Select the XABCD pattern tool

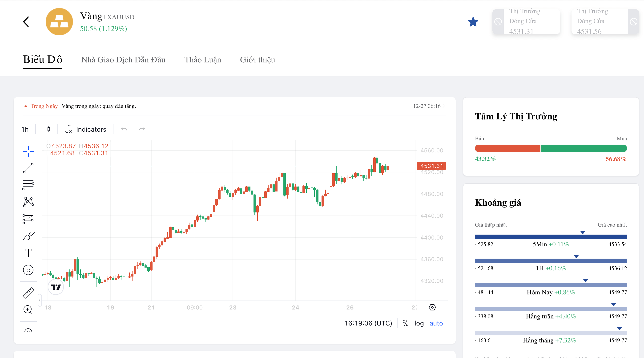[28, 202]
